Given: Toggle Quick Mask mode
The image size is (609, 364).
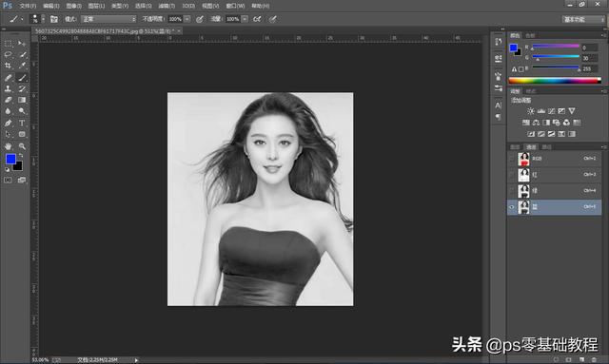Looking at the screenshot, I should tap(8, 180).
